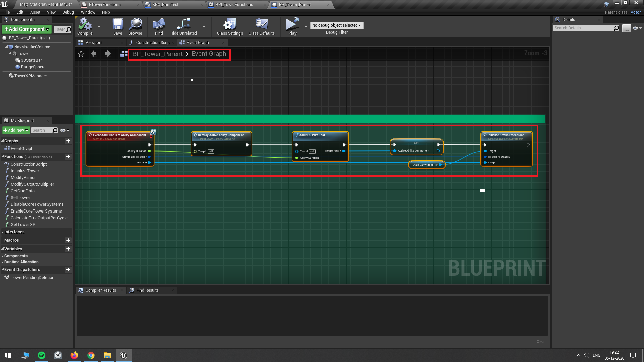Bookmark graph with the star icon
Image resolution: width=644 pixels, height=362 pixels.
[x=81, y=54]
